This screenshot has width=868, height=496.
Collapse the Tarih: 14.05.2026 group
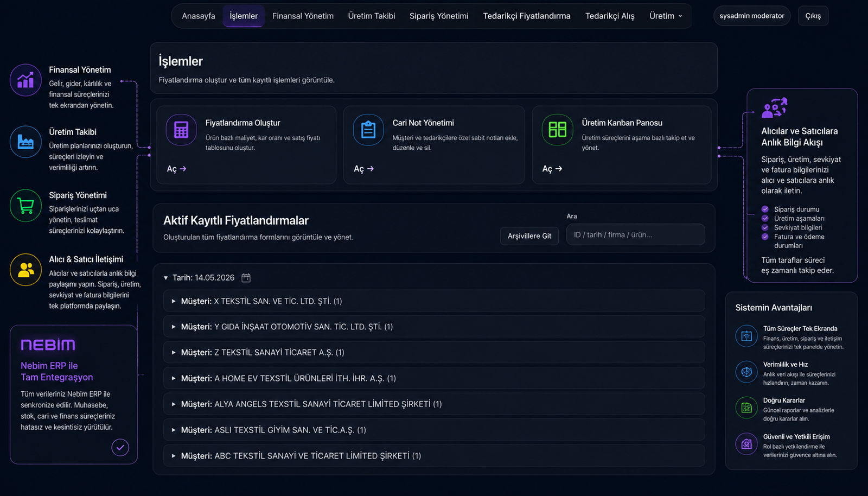[166, 278]
